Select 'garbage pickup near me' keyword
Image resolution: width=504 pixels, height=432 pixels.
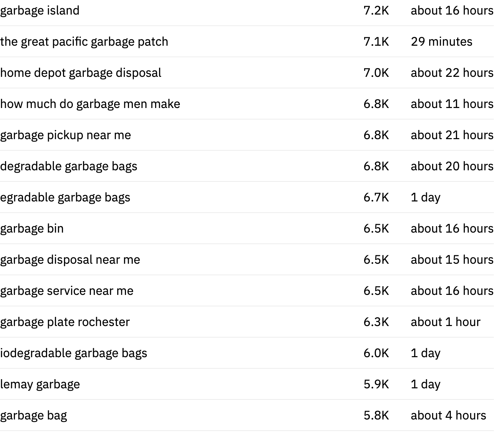click(x=65, y=135)
